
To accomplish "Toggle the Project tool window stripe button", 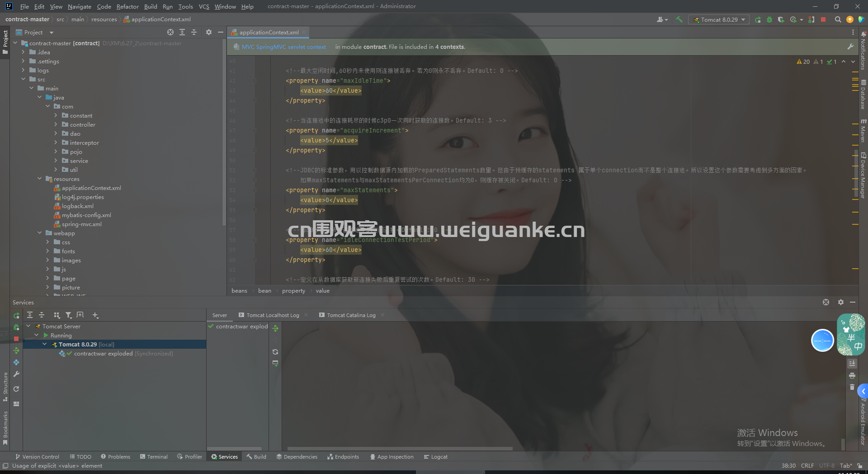I will point(5,42).
